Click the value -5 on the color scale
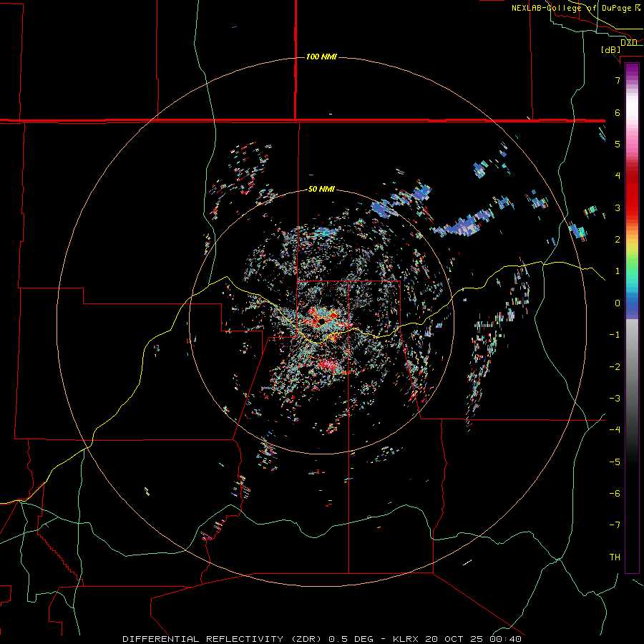This screenshot has height=644, width=644. tap(615, 462)
